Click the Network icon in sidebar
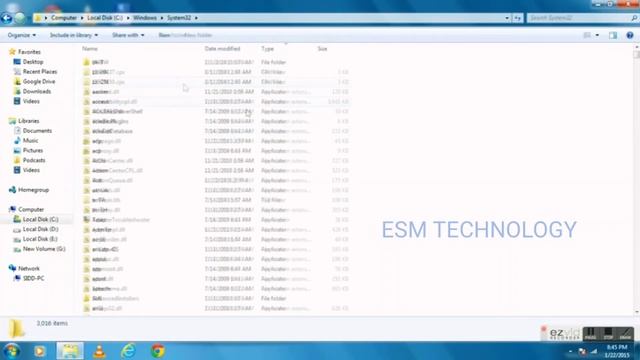Image resolution: width=640 pixels, height=360 pixels. click(12, 268)
